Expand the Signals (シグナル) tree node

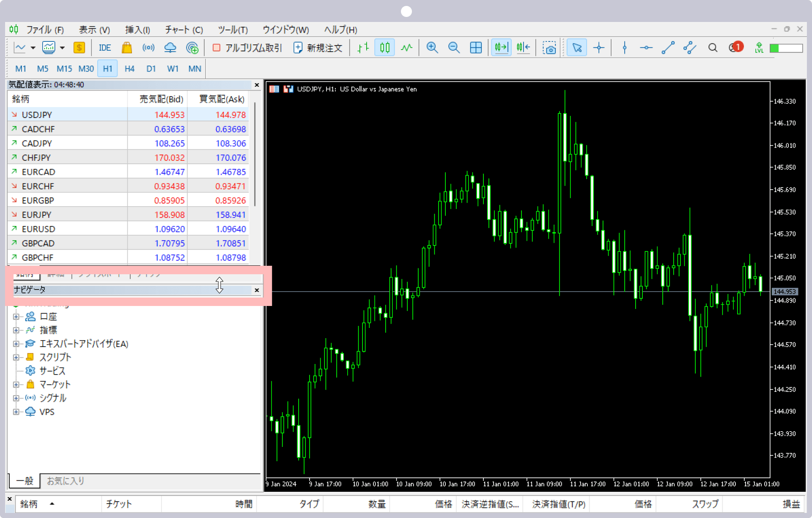16,398
